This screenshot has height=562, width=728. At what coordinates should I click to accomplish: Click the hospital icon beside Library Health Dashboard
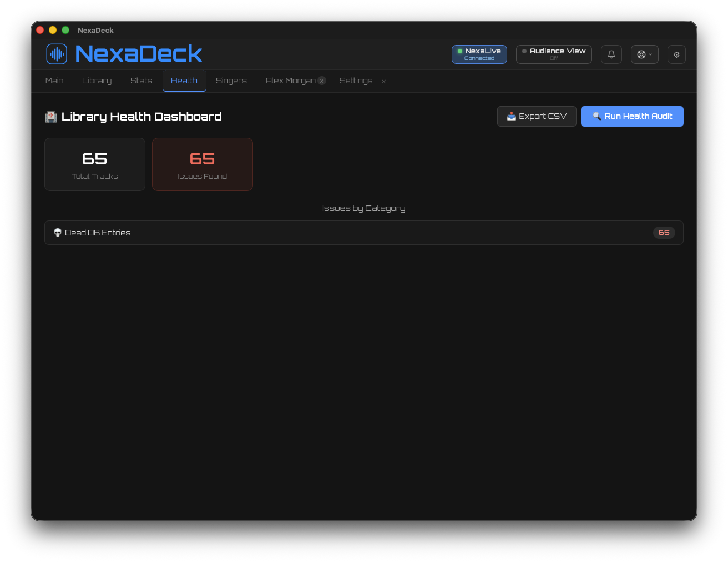pyautogui.click(x=51, y=117)
